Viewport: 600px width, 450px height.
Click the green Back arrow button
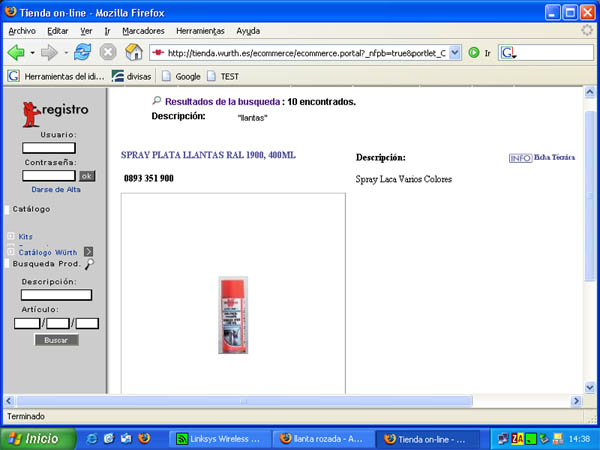click(16, 52)
